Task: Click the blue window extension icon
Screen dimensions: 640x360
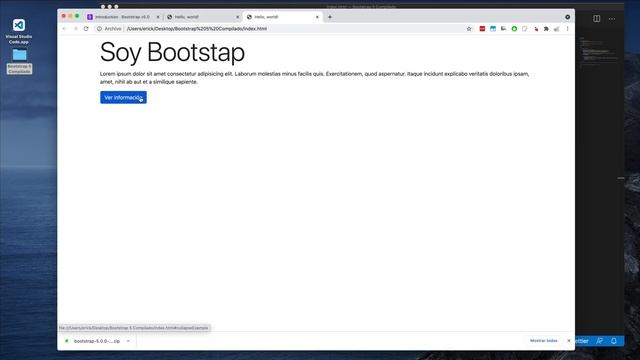Action: [x=493, y=29]
